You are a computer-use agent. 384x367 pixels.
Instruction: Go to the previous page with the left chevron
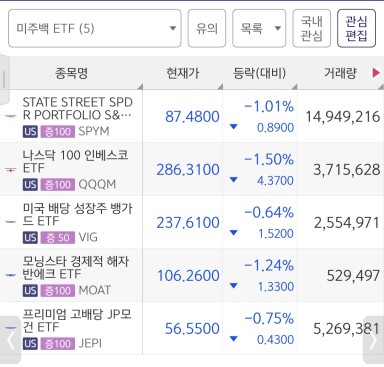10,340
